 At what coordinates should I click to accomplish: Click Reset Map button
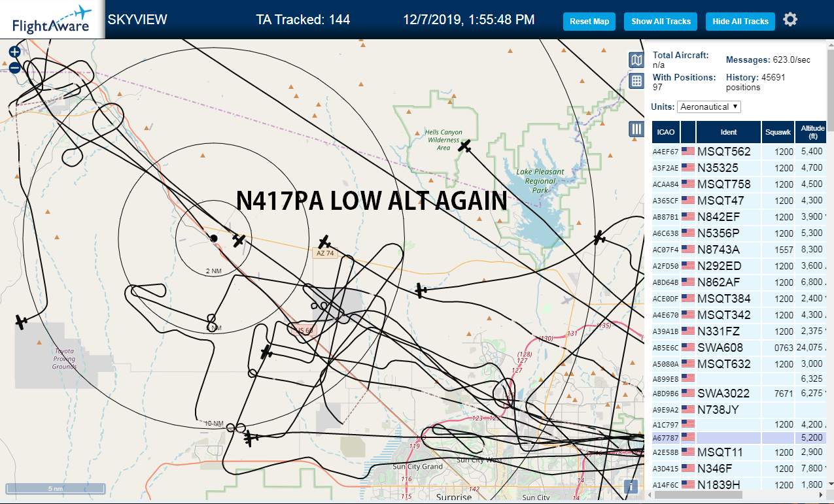(589, 22)
